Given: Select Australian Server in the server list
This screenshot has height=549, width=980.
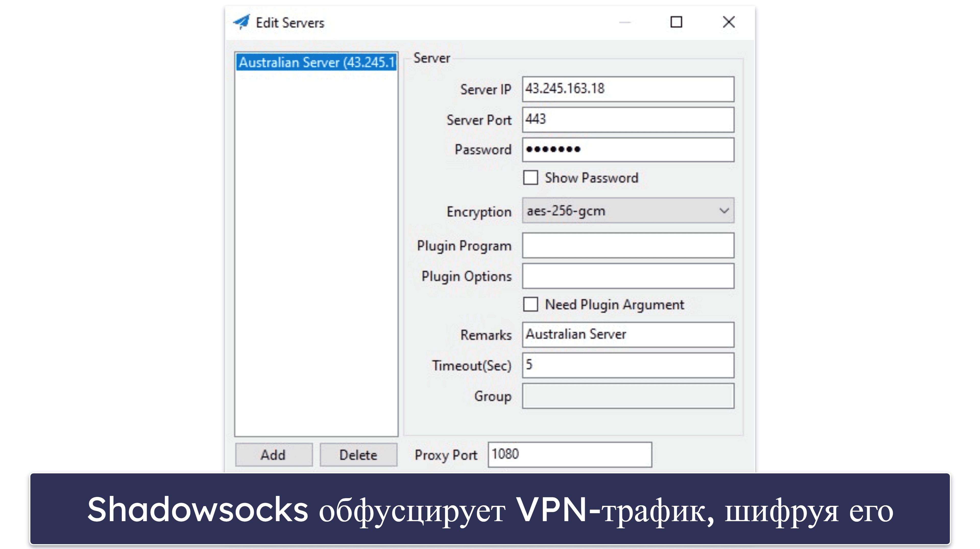Looking at the screenshot, I should coord(317,62).
